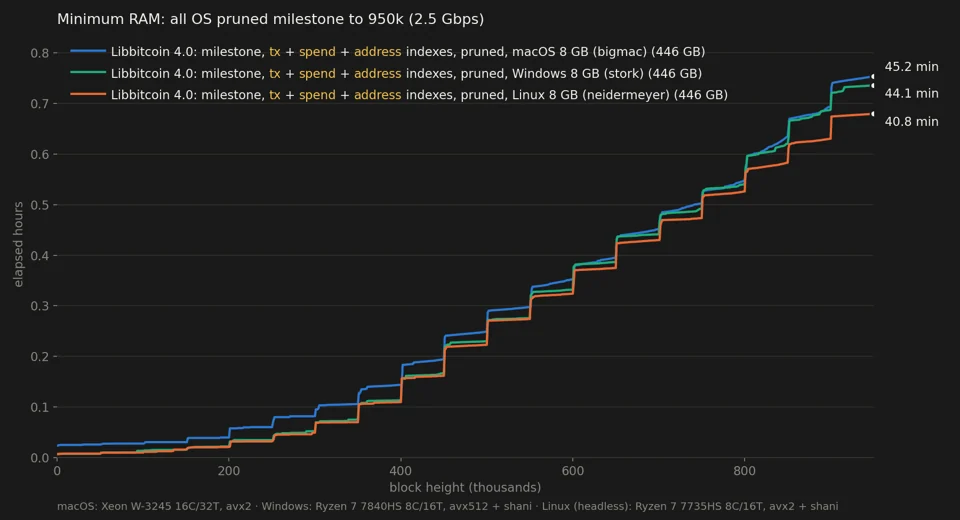This screenshot has width=960, height=520.
Task: Click the x-axis tick label 400
Action: 400,471
